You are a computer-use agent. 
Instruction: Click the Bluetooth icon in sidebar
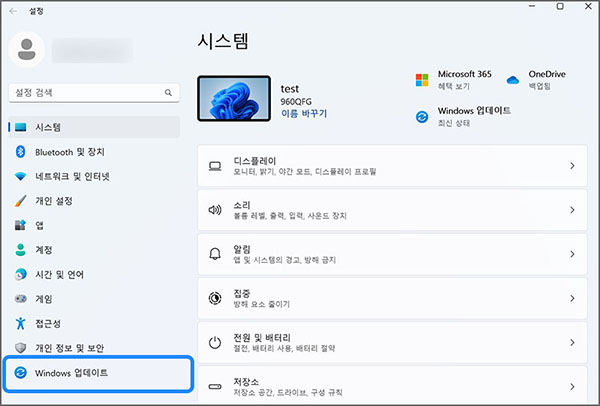click(x=21, y=152)
